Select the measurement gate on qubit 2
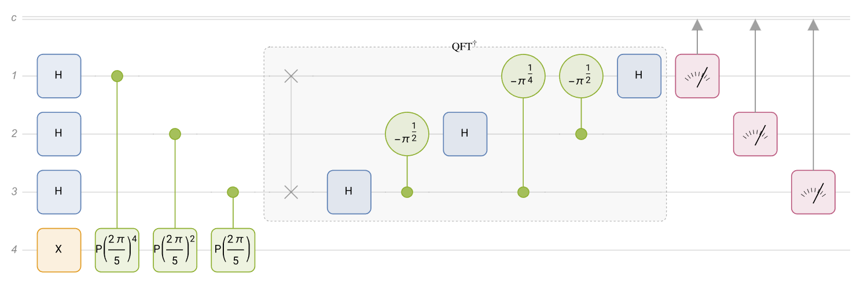868x290 pixels. click(755, 134)
